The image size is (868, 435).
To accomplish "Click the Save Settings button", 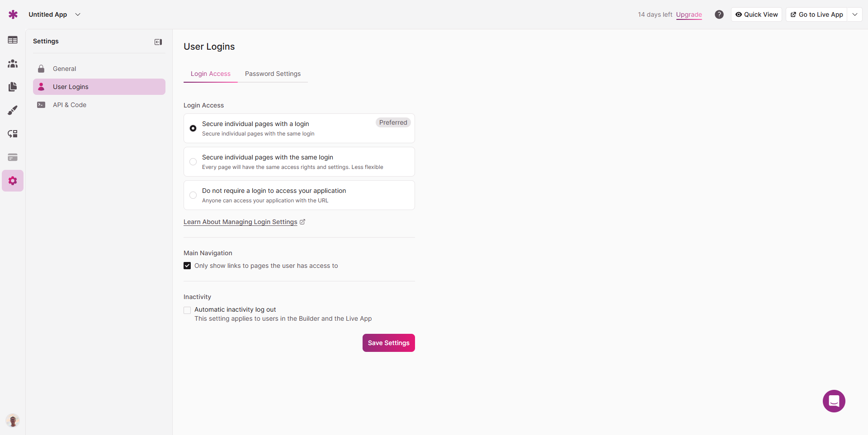I will click(388, 343).
